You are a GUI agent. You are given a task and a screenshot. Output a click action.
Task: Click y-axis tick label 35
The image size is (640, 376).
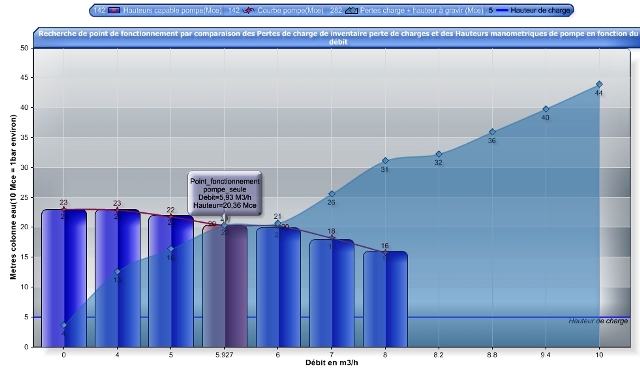coord(24,138)
